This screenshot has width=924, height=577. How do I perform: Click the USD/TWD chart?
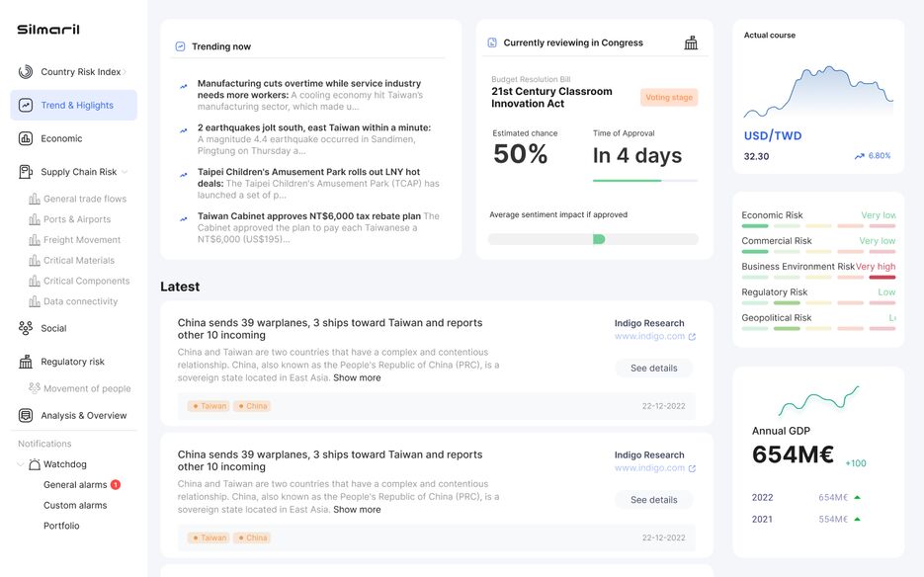[x=818, y=91]
